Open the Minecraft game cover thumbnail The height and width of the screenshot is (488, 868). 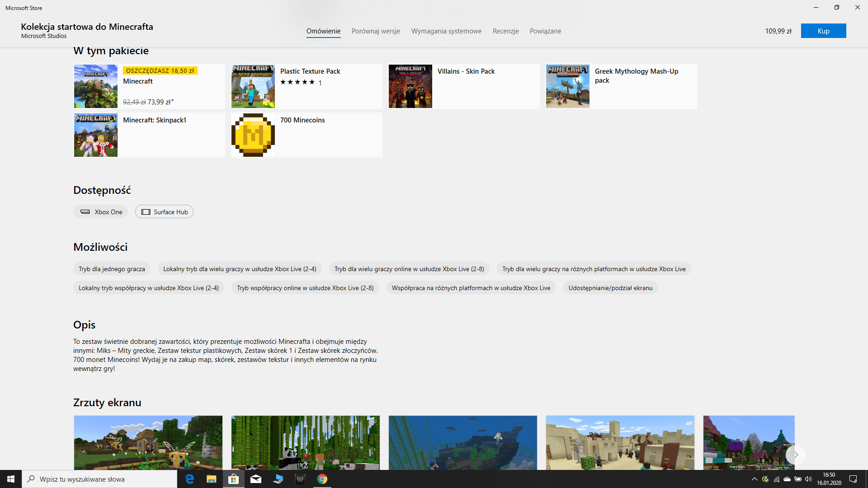tap(96, 86)
